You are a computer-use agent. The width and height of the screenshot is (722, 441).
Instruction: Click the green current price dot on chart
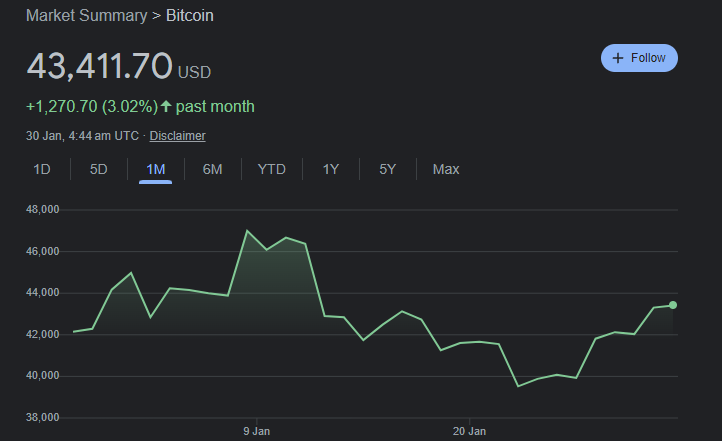click(x=673, y=305)
